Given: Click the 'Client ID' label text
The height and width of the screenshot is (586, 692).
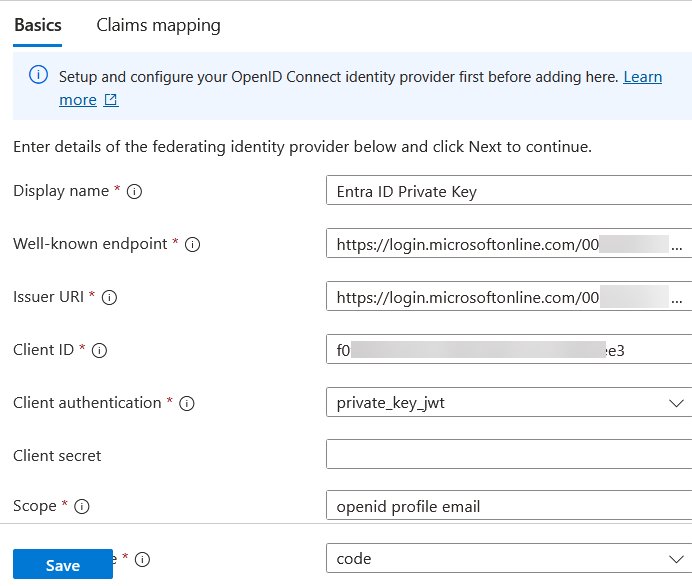Looking at the screenshot, I should pyautogui.click(x=43, y=350).
